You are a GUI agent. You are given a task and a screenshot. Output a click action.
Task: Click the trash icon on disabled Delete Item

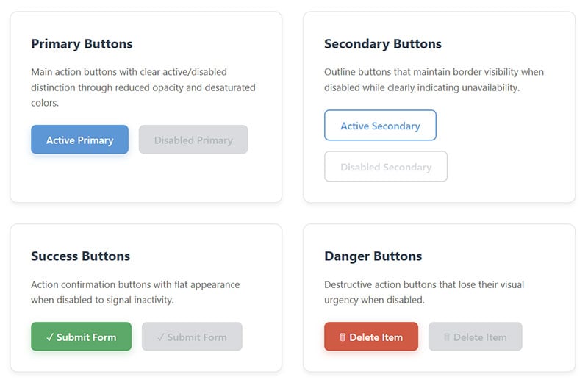446,337
